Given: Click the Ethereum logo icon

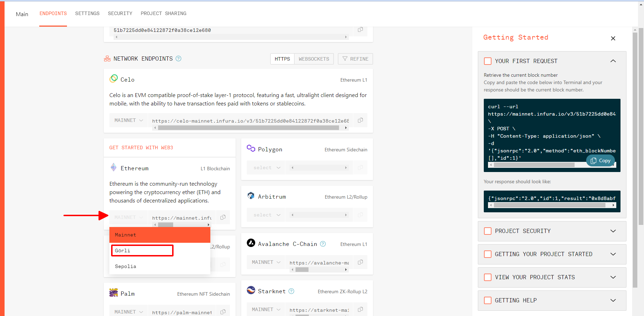Looking at the screenshot, I should (114, 167).
